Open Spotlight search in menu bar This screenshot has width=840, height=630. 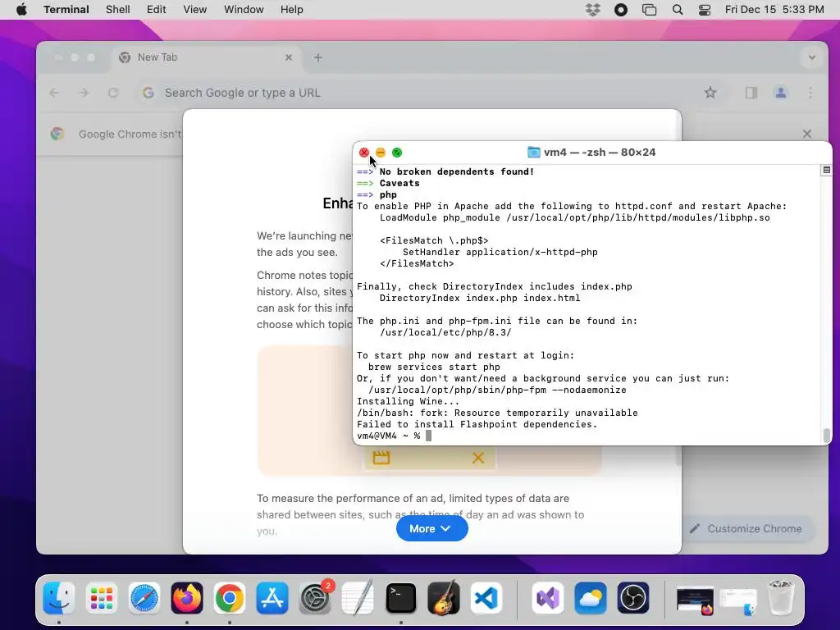678,10
